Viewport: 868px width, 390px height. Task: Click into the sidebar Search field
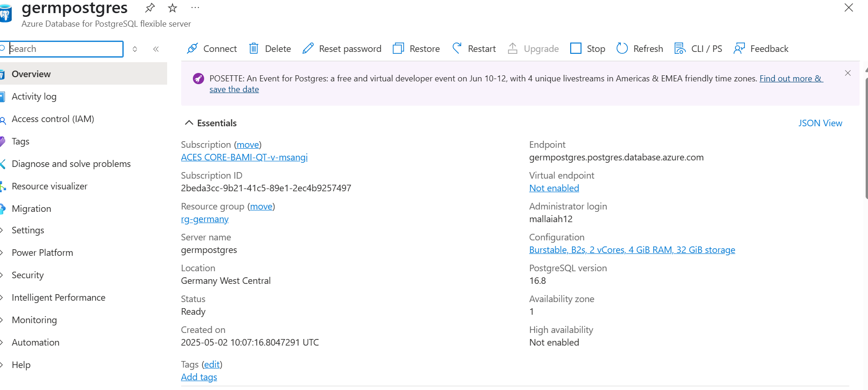[61, 49]
